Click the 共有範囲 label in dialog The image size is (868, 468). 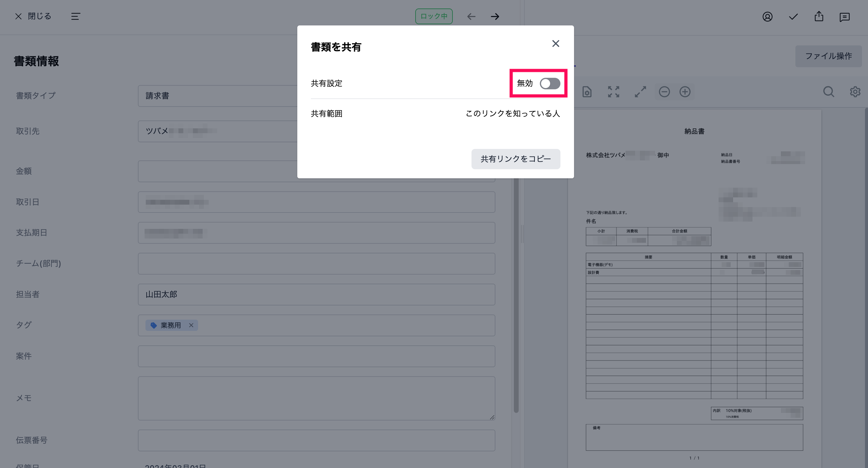(x=327, y=114)
